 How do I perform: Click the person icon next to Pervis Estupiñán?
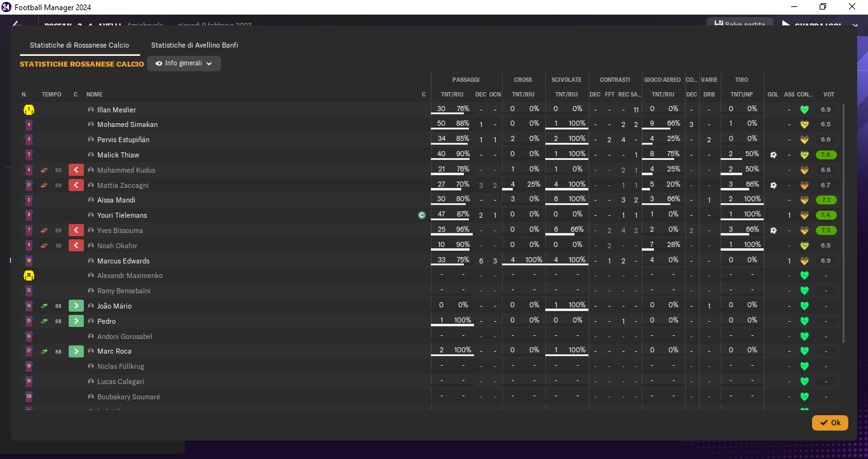pyautogui.click(x=91, y=140)
